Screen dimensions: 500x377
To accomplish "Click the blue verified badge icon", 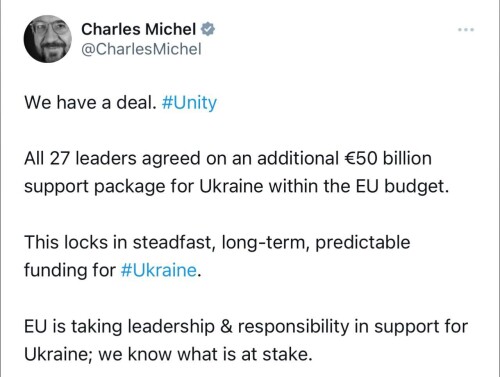I will click(207, 29).
